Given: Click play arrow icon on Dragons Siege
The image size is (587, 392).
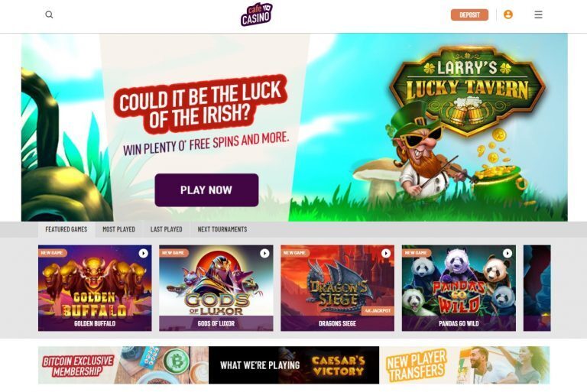Looking at the screenshot, I should coord(386,253).
